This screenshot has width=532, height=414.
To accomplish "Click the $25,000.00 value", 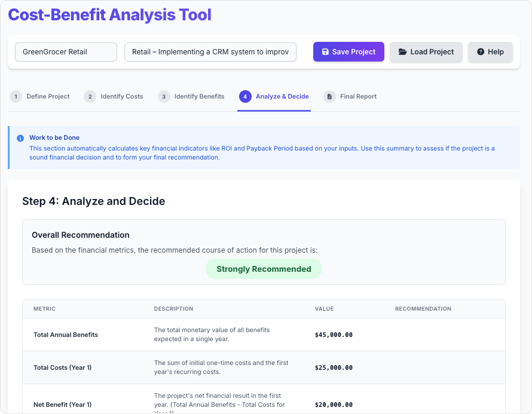I will 334,367.
